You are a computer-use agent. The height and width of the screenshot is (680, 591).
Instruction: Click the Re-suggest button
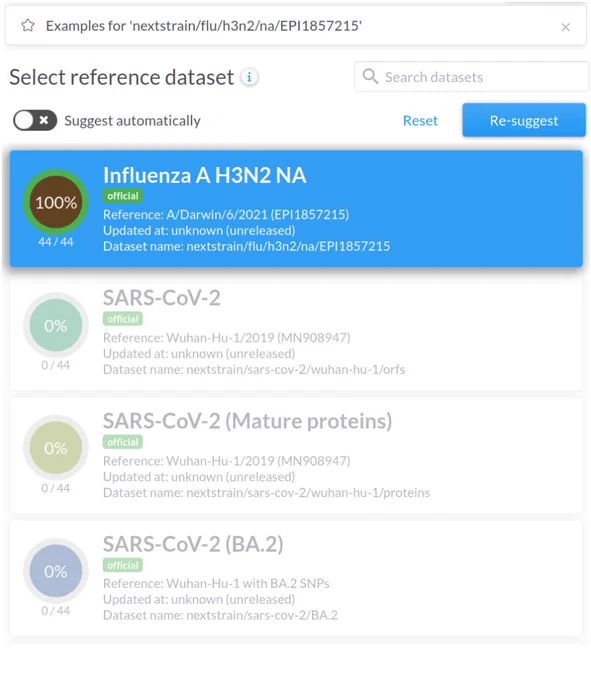(x=524, y=120)
